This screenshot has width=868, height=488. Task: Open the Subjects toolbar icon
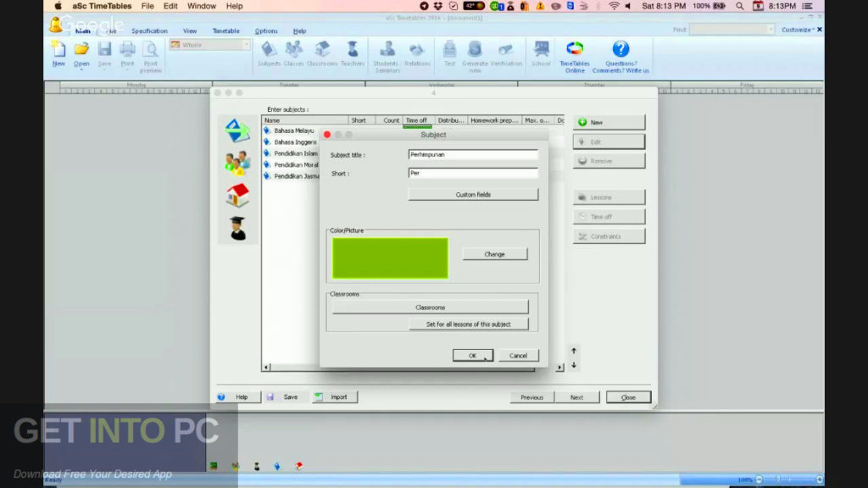[x=269, y=53]
